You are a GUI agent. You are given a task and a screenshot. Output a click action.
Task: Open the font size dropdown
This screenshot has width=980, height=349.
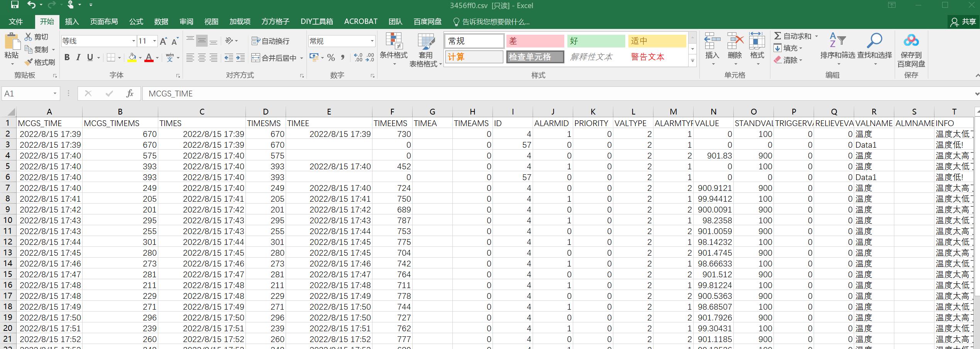(x=154, y=40)
